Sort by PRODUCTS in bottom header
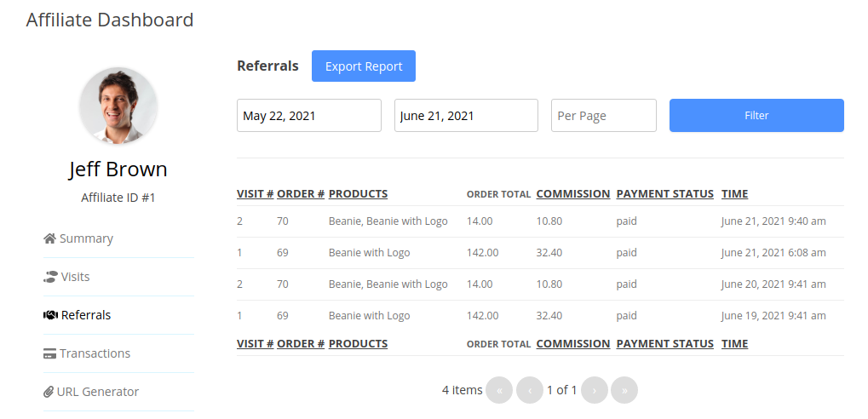Image resolution: width=868 pixels, height=419 pixels. (358, 344)
